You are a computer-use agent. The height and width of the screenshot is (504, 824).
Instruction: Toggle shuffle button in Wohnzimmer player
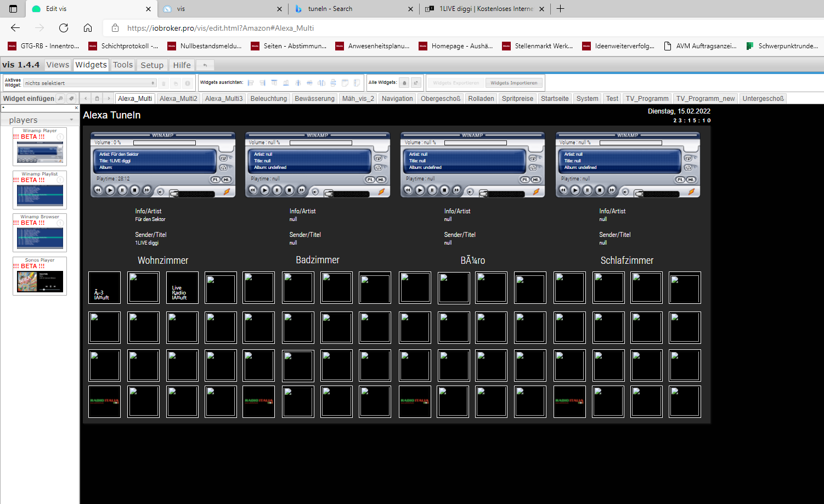click(223, 168)
